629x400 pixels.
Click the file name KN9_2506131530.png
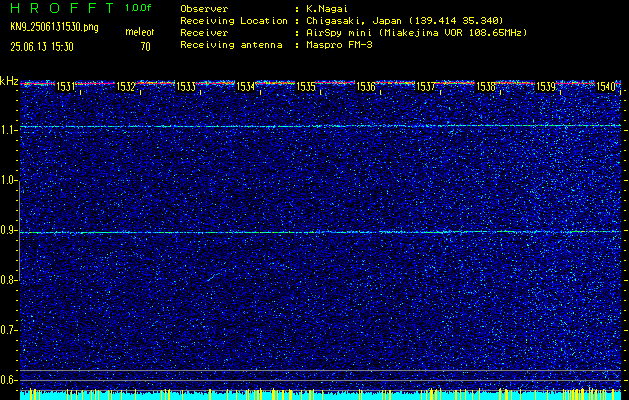(54, 27)
